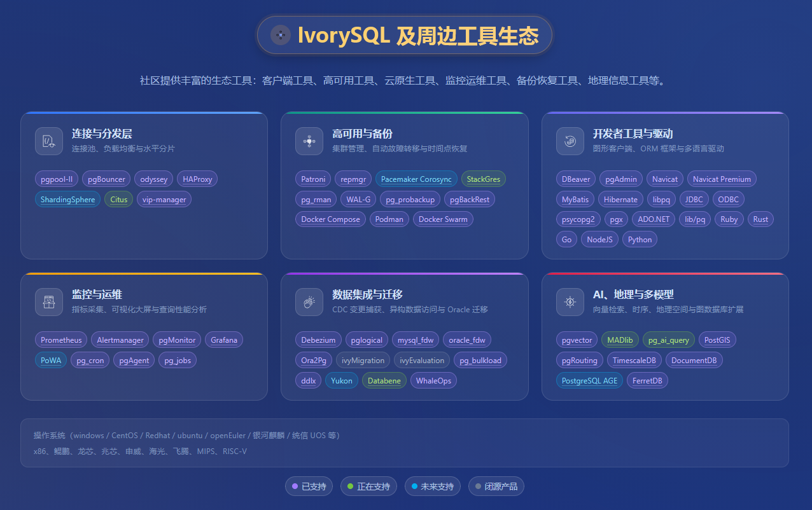Select the 正在支持 legend pill
This screenshot has height=510, width=812.
point(369,486)
